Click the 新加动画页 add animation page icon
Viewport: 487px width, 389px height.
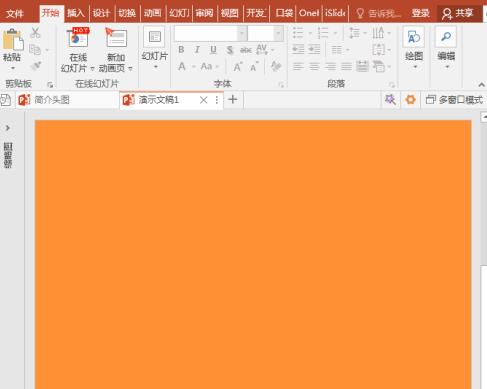click(x=116, y=37)
